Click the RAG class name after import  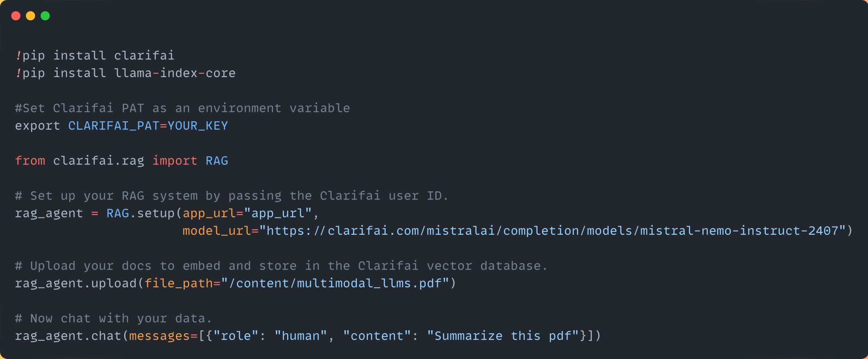tap(217, 161)
